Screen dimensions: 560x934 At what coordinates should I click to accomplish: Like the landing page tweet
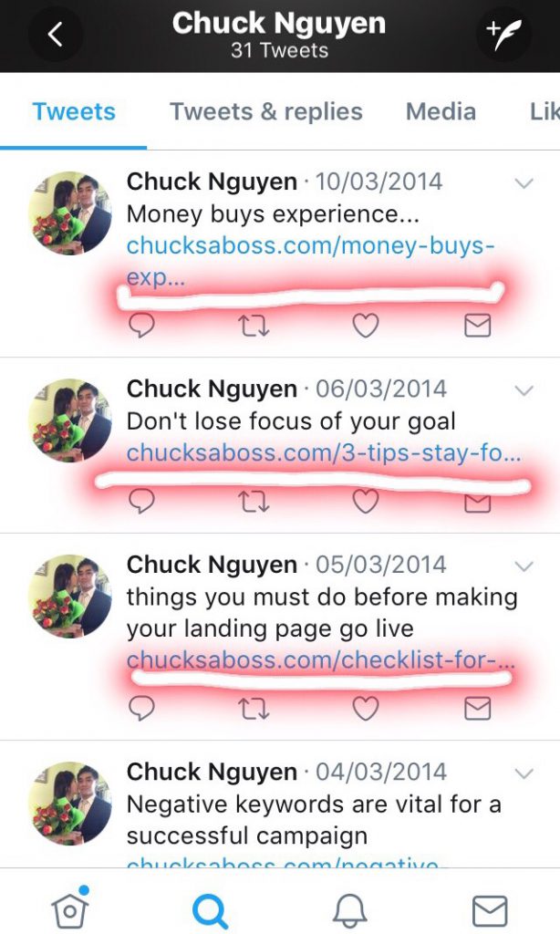point(365,709)
